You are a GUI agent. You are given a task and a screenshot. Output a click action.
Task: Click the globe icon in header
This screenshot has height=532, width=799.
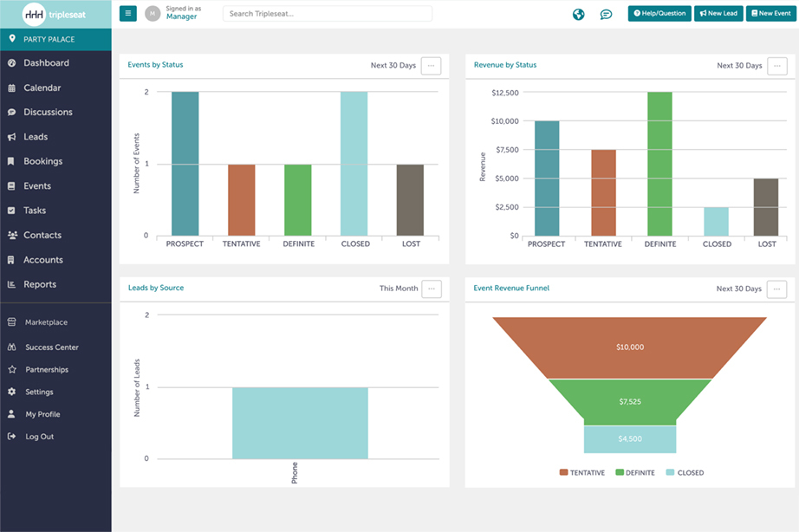pos(578,14)
